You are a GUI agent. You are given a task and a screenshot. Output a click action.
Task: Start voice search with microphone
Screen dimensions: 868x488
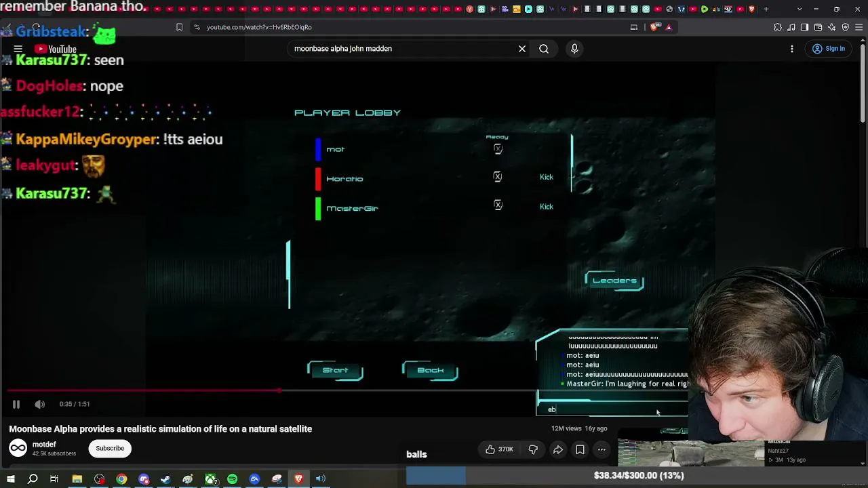pyautogui.click(x=574, y=49)
